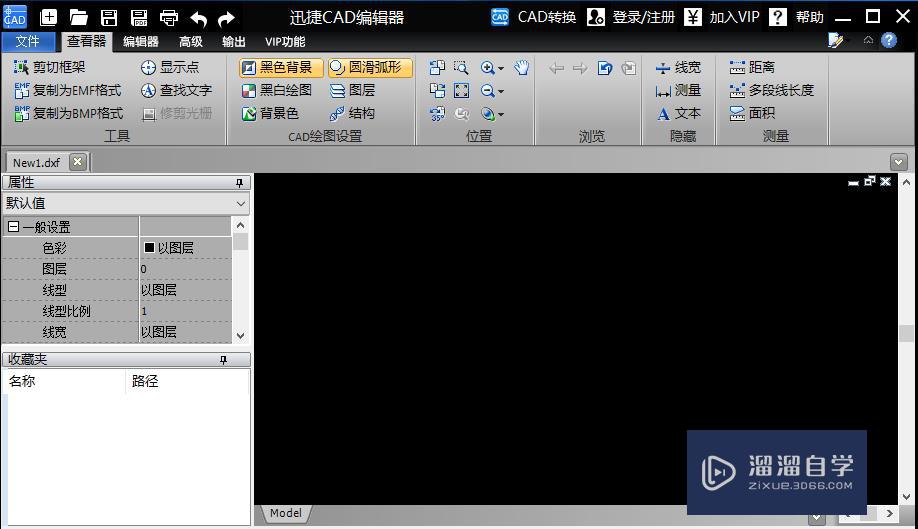Click the 线型比例 value field
This screenshot has width=918, height=529.
(x=185, y=311)
